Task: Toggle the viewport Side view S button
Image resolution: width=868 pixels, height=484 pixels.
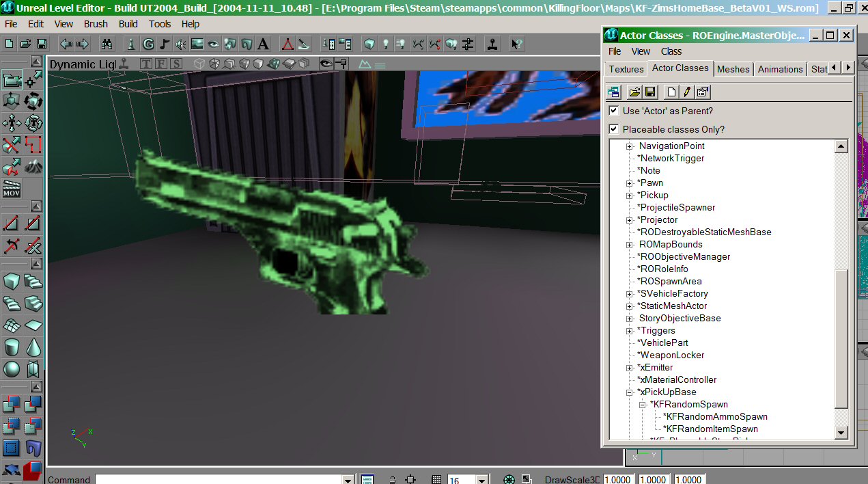Action: click(x=176, y=64)
